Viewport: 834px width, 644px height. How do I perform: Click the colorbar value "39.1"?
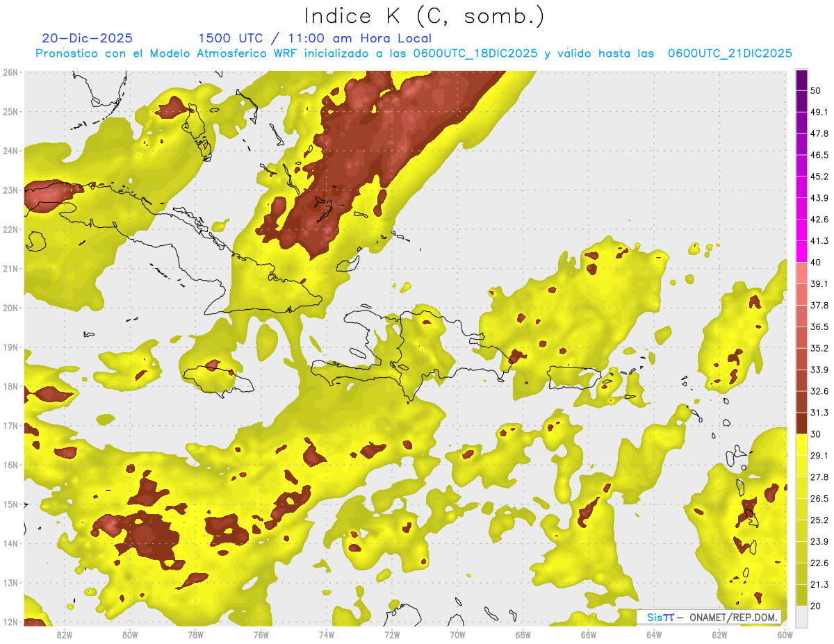click(x=819, y=284)
